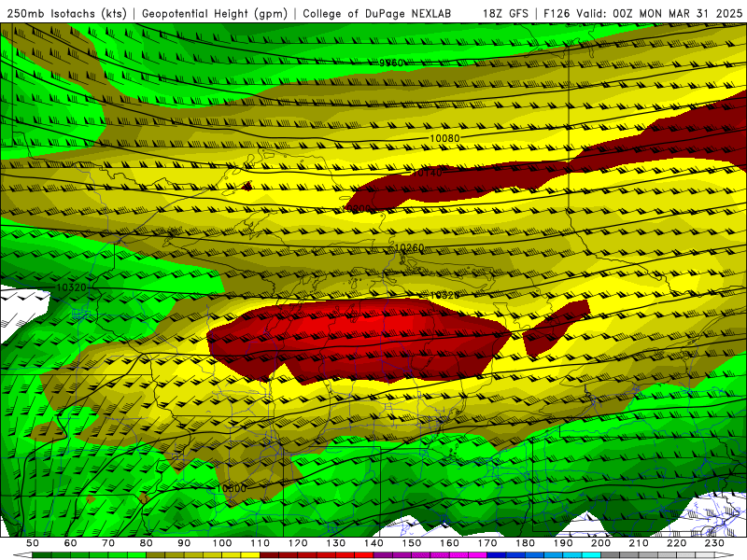Screen dimensions: 747x560
Task: Click the 130 knots colorbar label
Action: point(336,543)
